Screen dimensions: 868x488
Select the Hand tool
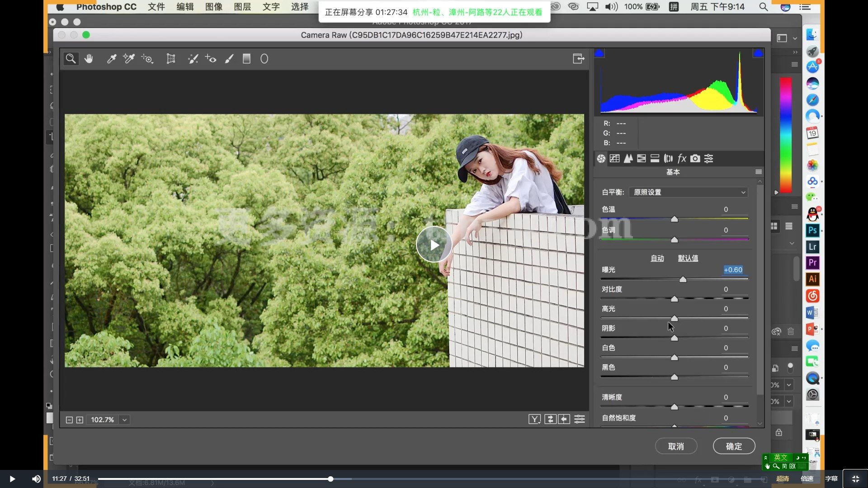pyautogui.click(x=89, y=59)
